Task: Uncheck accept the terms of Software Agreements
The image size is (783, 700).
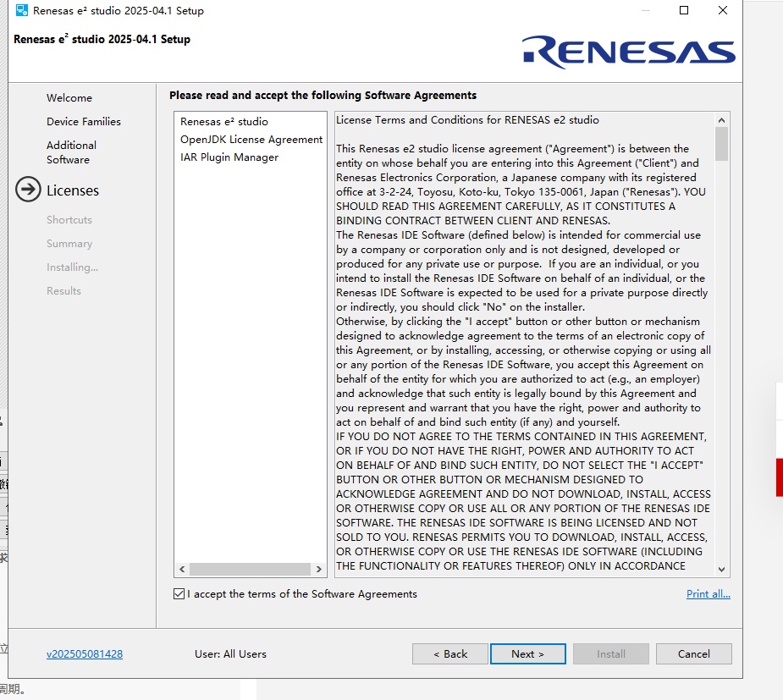Action: pos(179,593)
